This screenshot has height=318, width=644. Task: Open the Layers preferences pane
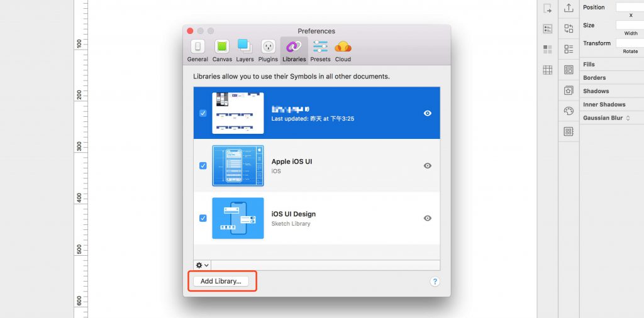pyautogui.click(x=245, y=50)
